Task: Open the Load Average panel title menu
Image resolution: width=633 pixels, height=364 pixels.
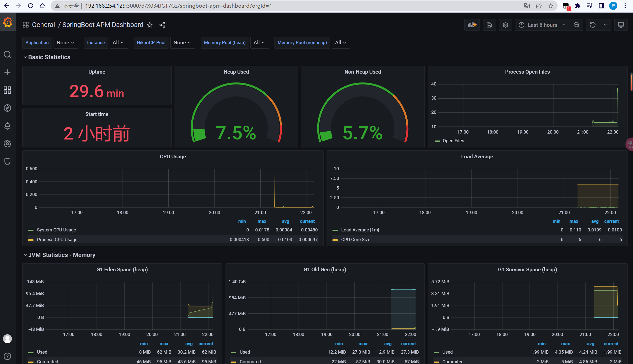Action: coord(477,157)
